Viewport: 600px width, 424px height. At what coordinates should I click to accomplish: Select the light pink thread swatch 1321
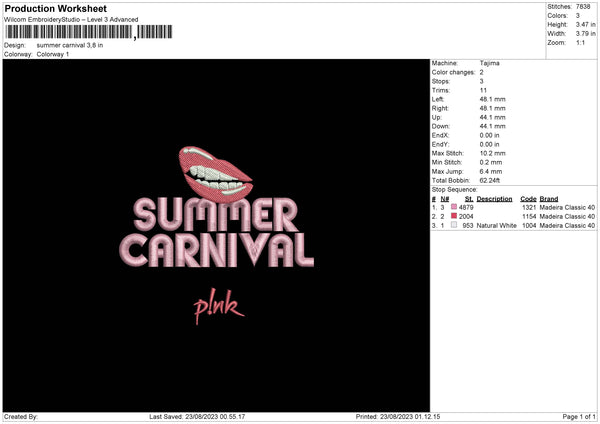[x=454, y=207]
